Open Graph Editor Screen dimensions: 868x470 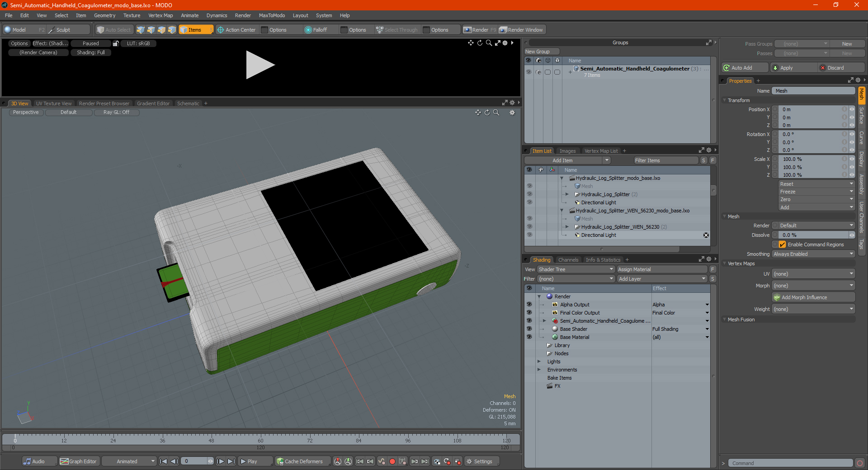click(79, 461)
